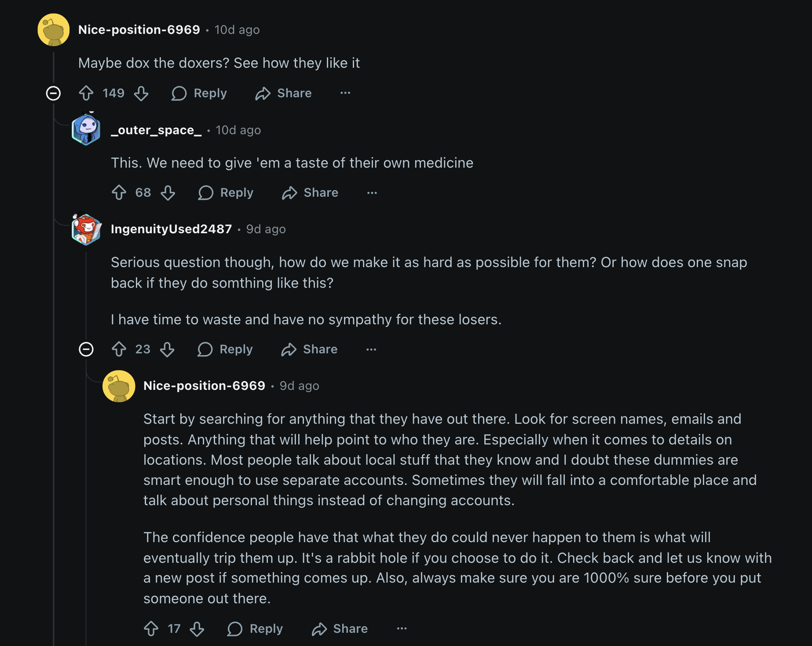Upvote _outer_space_'s comment
Screen dimensions: 812x646
coord(119,193)
